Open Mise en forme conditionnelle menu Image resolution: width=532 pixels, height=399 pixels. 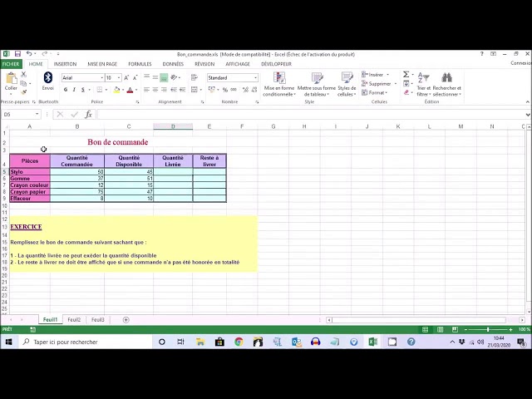click(x=279, y=84)
